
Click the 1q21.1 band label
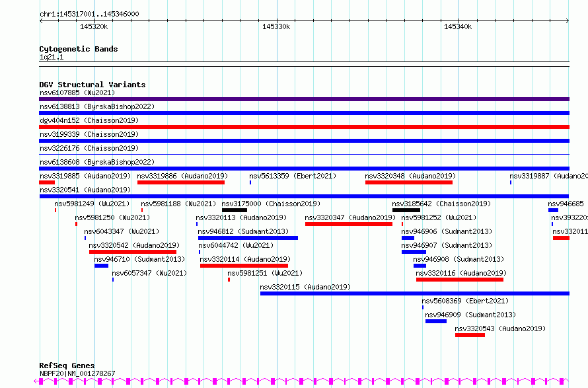coord(52,58)
